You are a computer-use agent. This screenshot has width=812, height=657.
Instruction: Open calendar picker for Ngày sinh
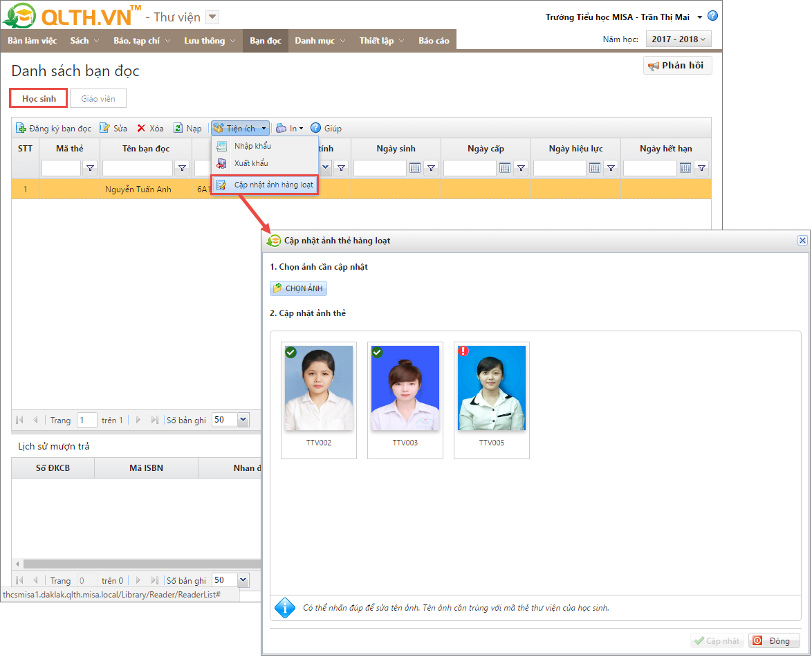pos(415,167)
